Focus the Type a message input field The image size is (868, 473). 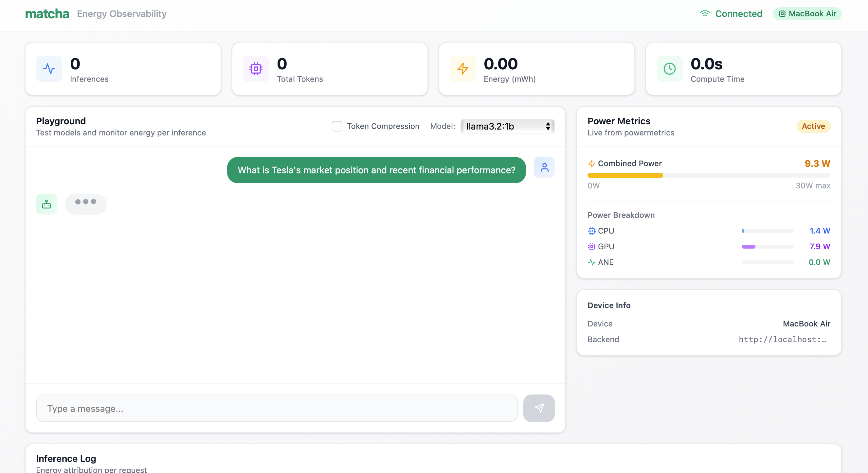click(277, 408)
